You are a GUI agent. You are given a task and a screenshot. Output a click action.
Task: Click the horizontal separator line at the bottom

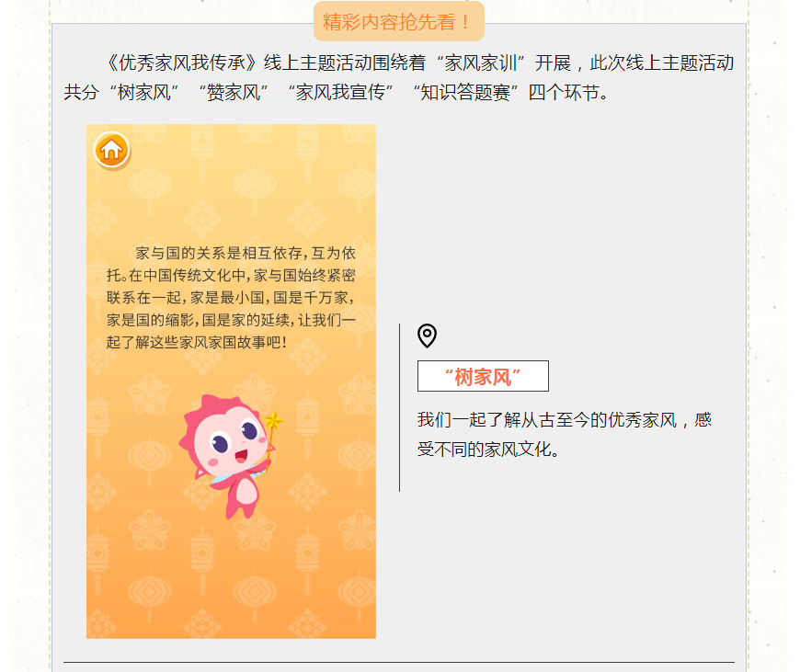(399, 662)
